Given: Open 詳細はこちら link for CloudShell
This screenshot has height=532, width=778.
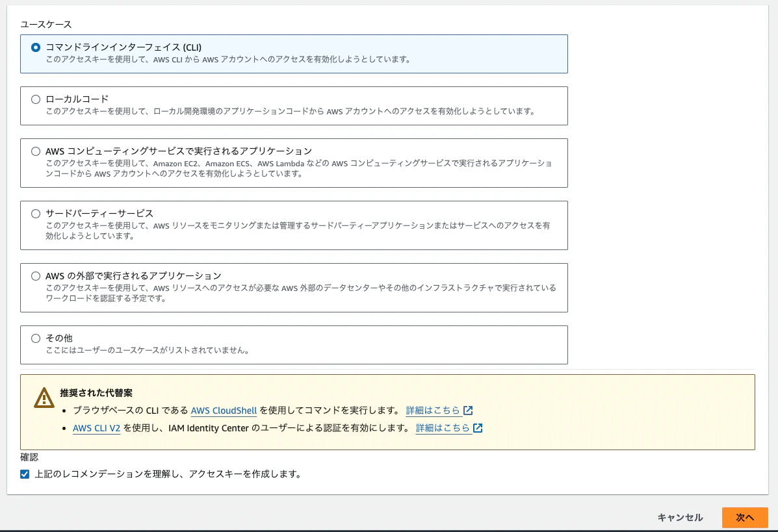Looking at the screenshot, I should pos(433,411).
